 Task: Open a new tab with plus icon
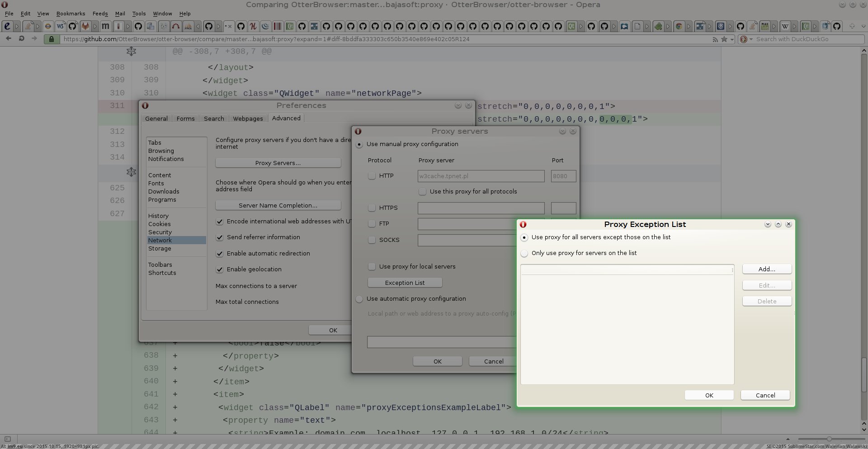coord(852,26)
